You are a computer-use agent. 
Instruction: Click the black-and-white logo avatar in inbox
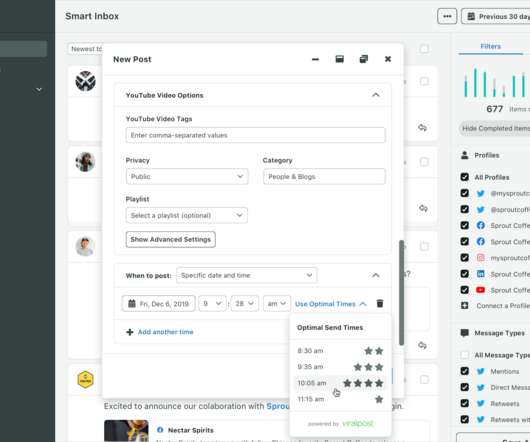coord(85,81)
